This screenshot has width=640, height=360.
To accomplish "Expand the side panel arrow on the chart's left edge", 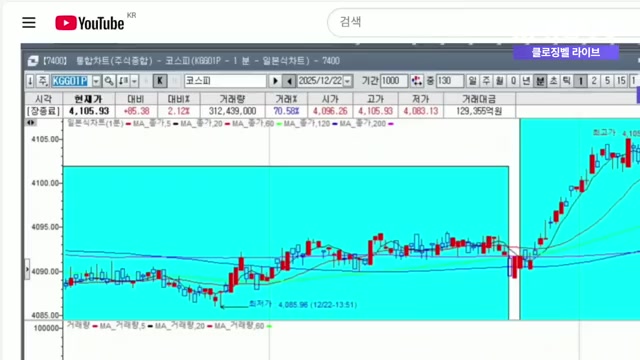I will [x=27, y=269].
